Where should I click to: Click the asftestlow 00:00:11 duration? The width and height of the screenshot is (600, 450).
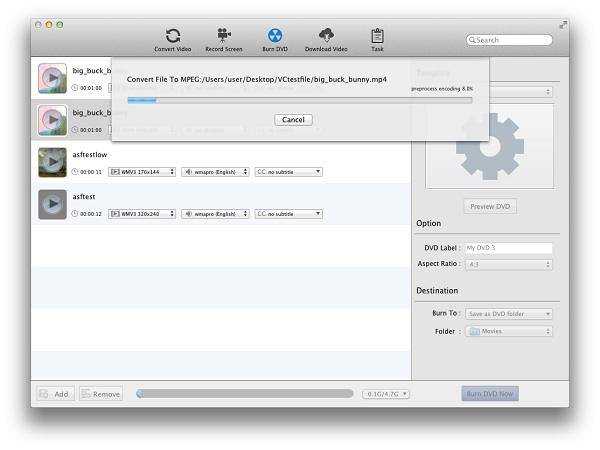tap(91, 172)
